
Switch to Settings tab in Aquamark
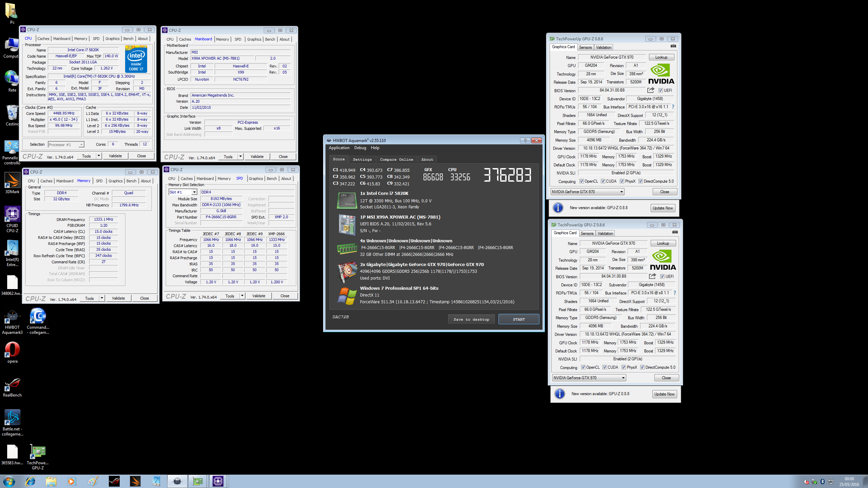(x=362, y=159)
